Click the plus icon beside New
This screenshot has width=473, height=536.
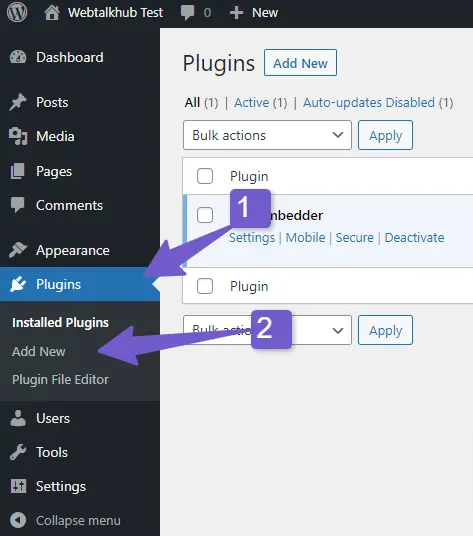[x=236, y=13]
